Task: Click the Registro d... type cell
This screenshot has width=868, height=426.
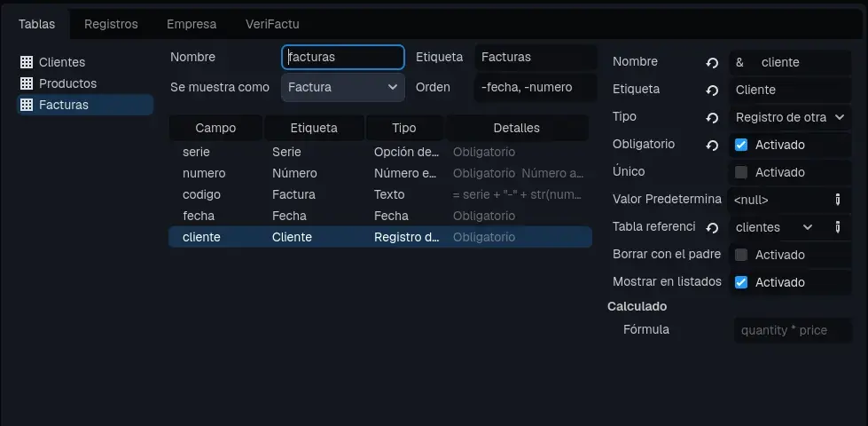Action: [x=407, y=237]
